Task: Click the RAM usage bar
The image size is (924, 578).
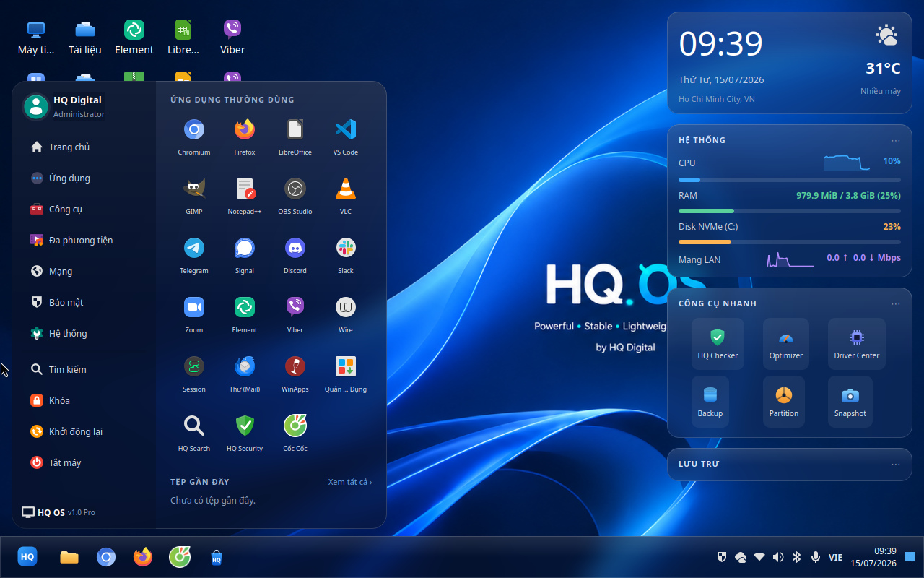Action: pos(790,211)
